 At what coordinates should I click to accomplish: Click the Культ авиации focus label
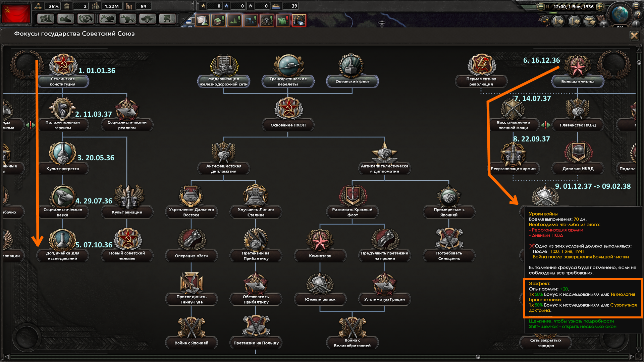[127, 212]
